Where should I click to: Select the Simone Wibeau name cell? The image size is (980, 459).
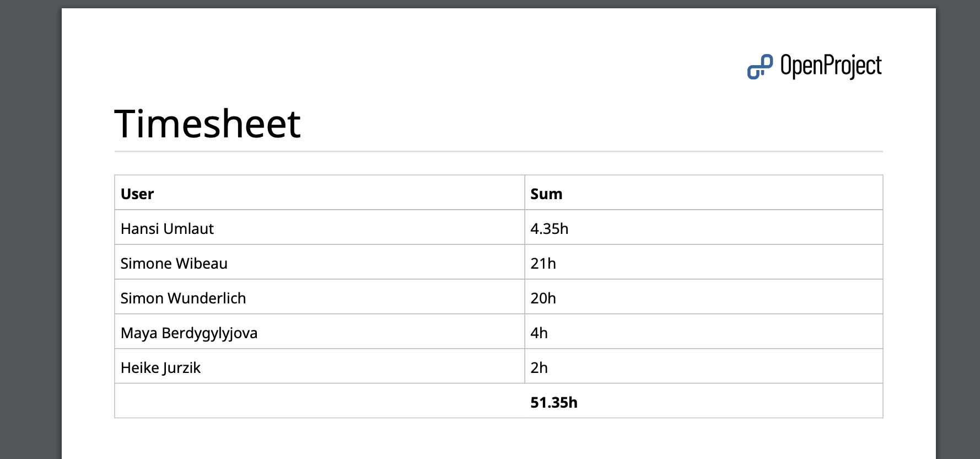click(174, 263)
